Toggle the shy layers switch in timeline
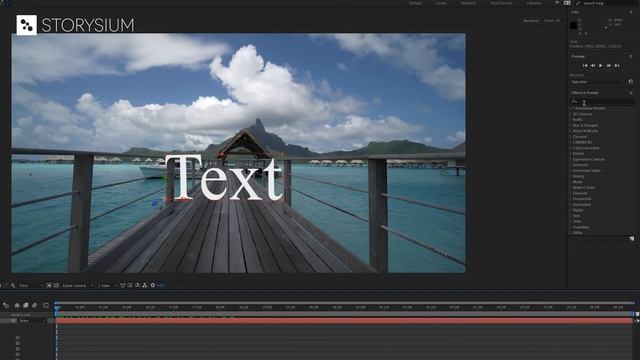The height and width of the screenshot is (360, 640). pyautogui.click(x=17, y=305)
